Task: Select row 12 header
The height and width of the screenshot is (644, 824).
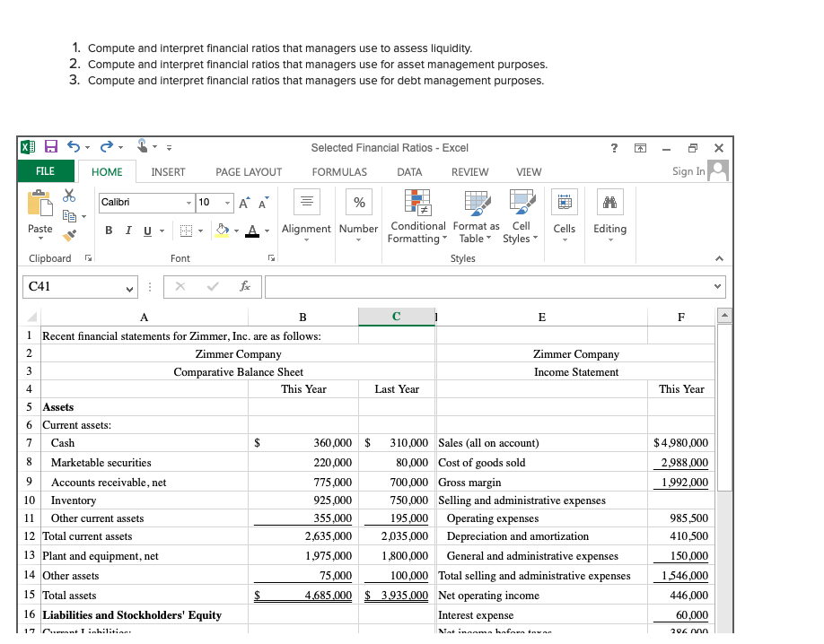Action: 29,536
